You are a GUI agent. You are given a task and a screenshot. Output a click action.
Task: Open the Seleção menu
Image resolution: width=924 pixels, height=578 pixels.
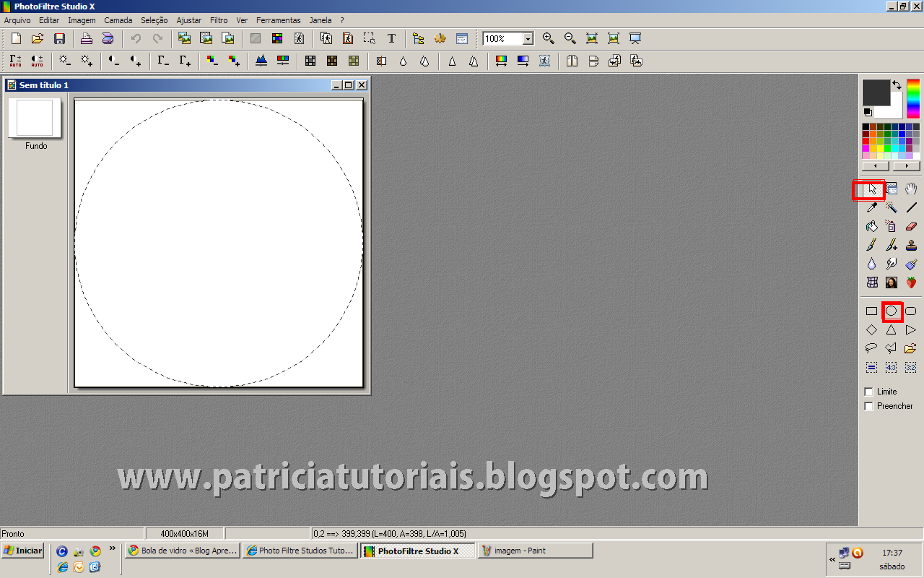(154, 20)
